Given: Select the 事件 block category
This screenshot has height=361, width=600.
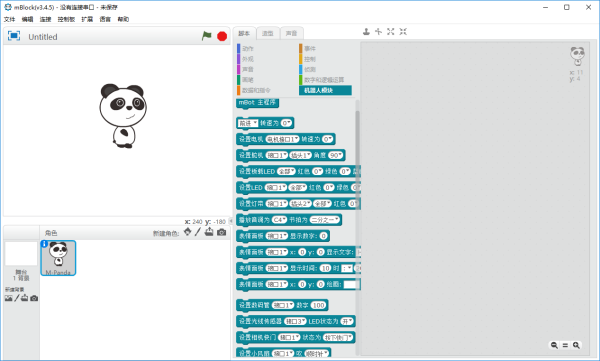Looking at the screenshot, I should tap(310, 49).
